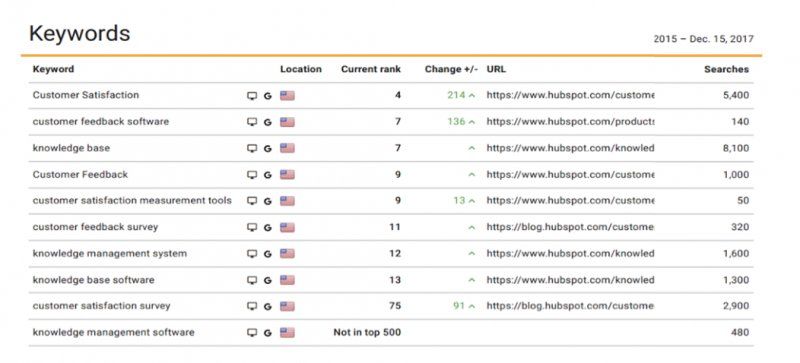Open blog.hubspot.com URL for customer satisfaction survey
The width and height of the screenshot is (800, 363).
point(570,306)
